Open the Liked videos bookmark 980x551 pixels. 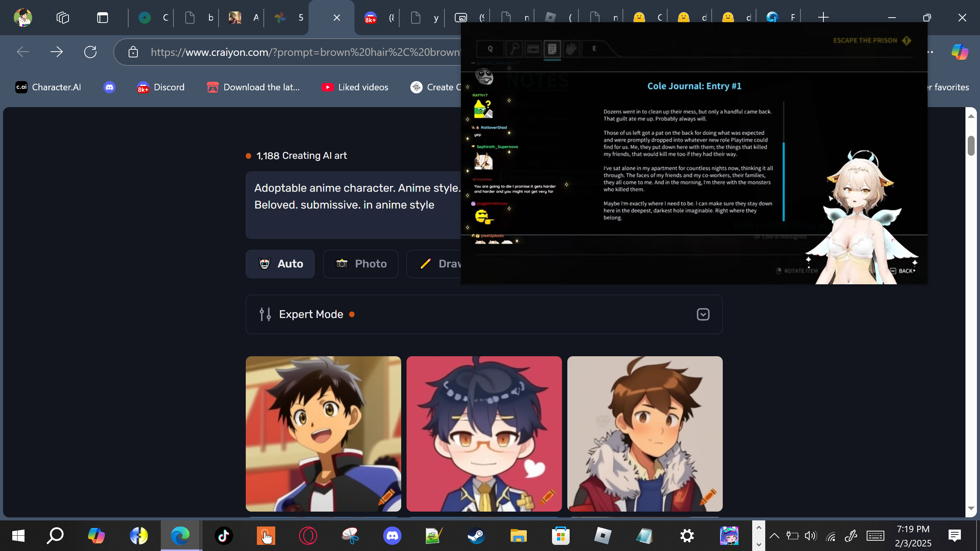click(x=355, y=87)
